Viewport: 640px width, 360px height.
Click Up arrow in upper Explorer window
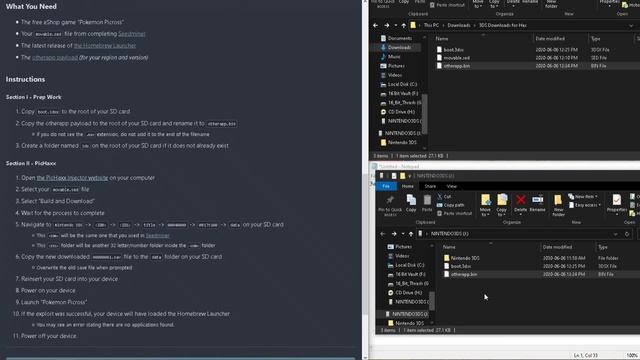click(404, 25)
